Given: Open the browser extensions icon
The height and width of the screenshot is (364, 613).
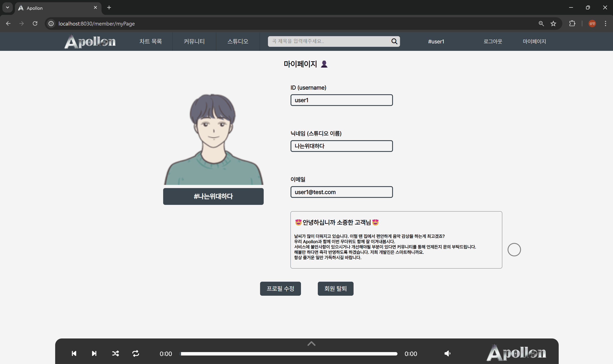Looking at the screenshot, I should (x=572, y=24).
